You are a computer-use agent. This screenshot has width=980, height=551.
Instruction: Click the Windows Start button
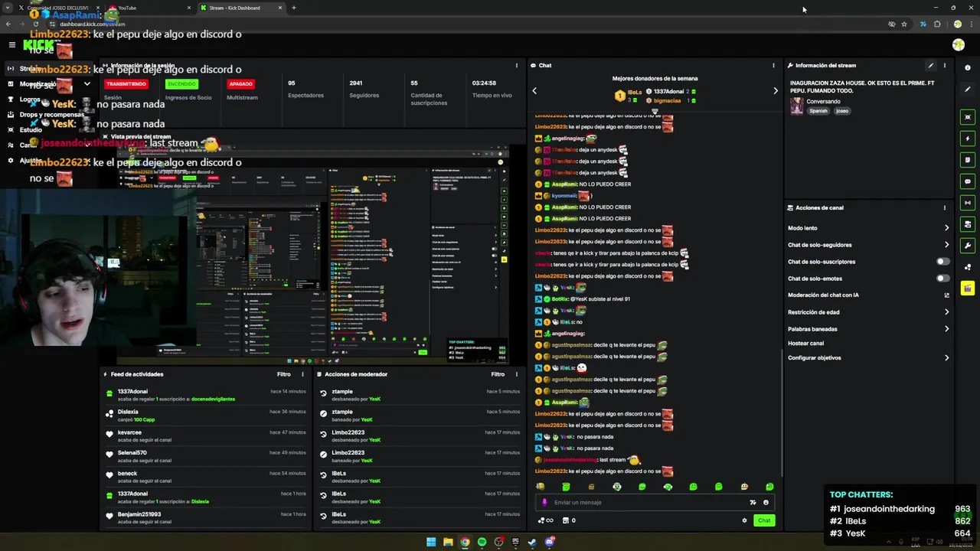[x=431, y=542]
